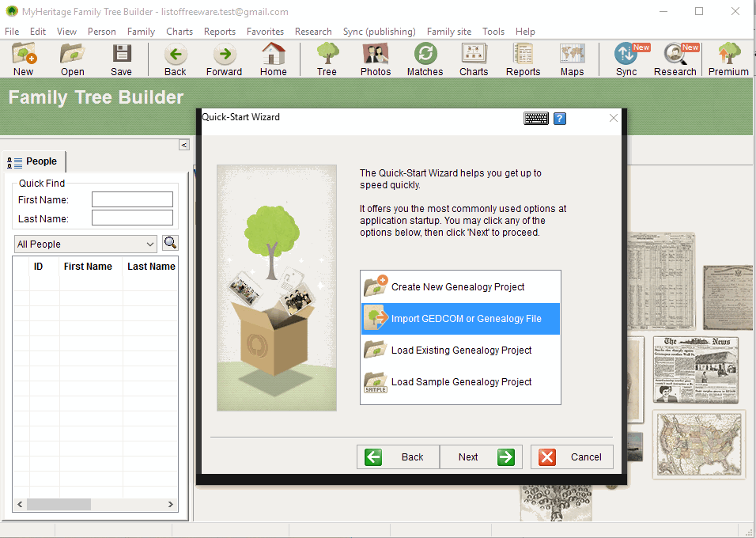Image resolution: width=756 pixels, height=538 pixels.
Task: Click the First Name input field
Action: coord(133,199)
